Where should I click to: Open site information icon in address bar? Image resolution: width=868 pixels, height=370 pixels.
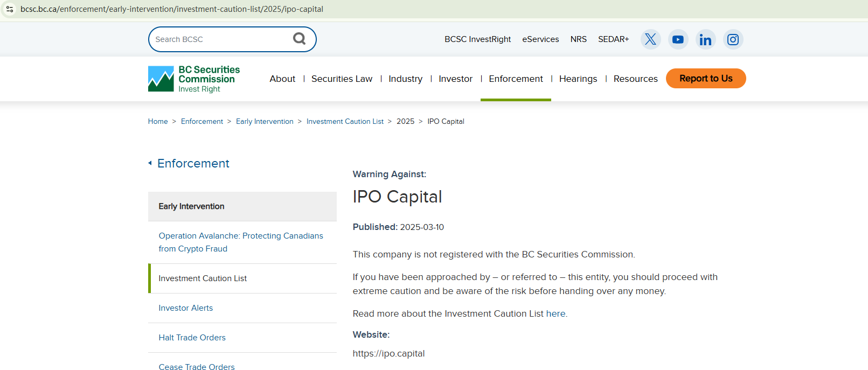click(x=10, y=9)
